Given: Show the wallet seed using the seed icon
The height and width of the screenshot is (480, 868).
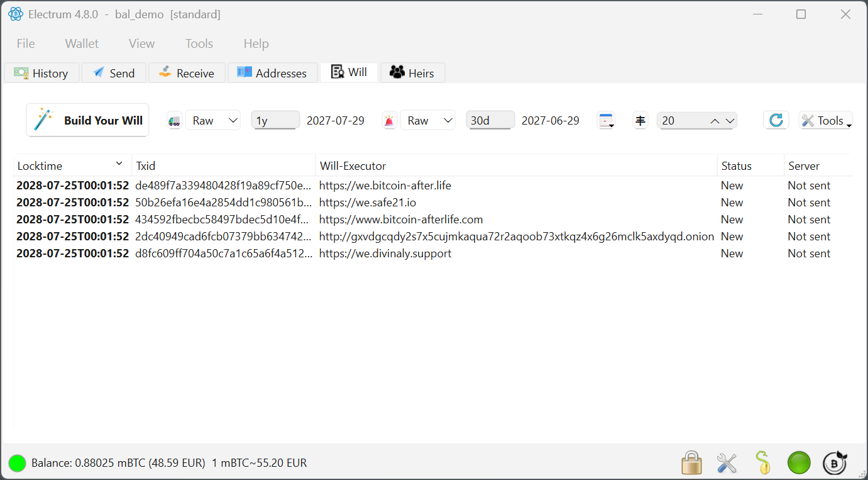Looking at the screenshot, I should click(x=763, y=463).
